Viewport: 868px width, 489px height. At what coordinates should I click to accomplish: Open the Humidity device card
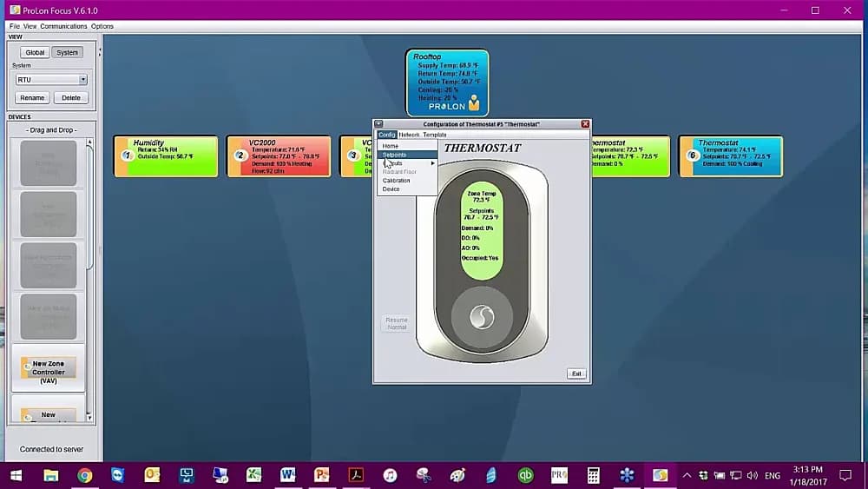pyautogui.click(x=166, y=156)
